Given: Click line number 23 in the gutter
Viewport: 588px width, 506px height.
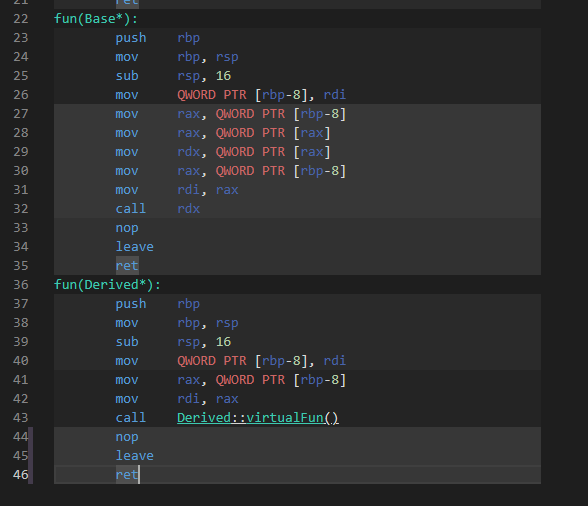Looking at the screenshot, I should coord(21,38).
